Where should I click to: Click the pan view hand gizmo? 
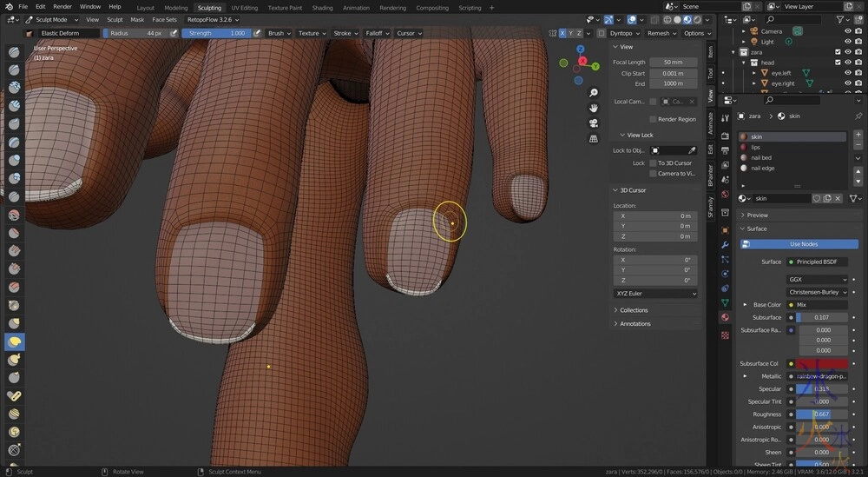point(593,108)
